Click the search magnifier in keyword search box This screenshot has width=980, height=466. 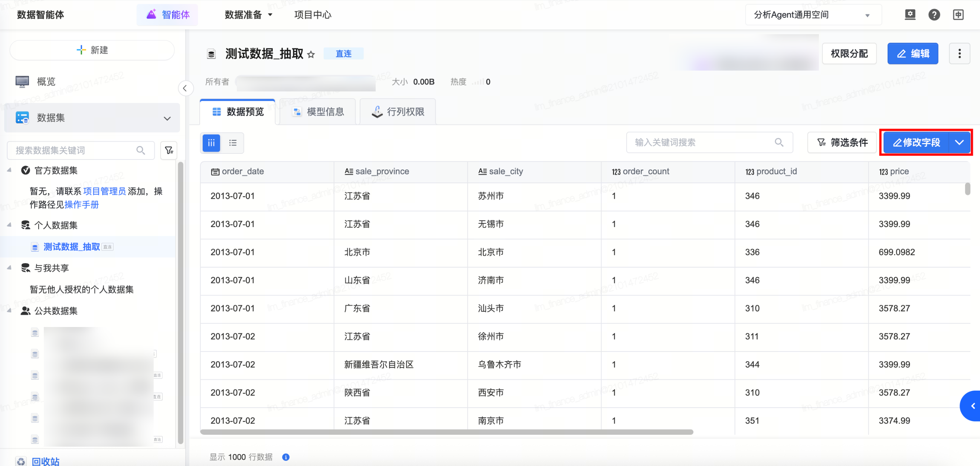pos(779,142)
